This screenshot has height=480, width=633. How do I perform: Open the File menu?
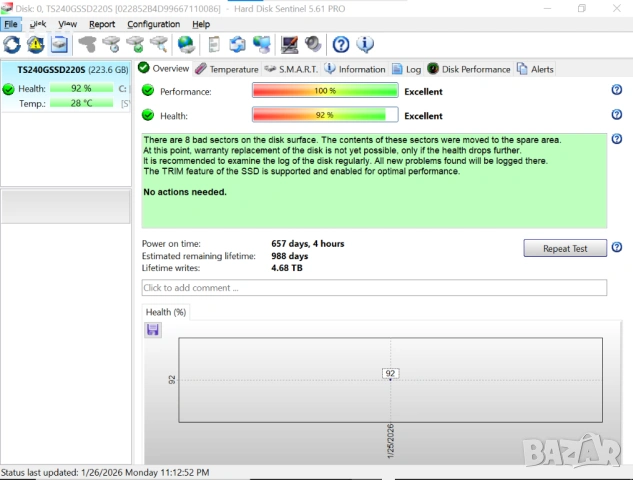(x=11, y=23)
